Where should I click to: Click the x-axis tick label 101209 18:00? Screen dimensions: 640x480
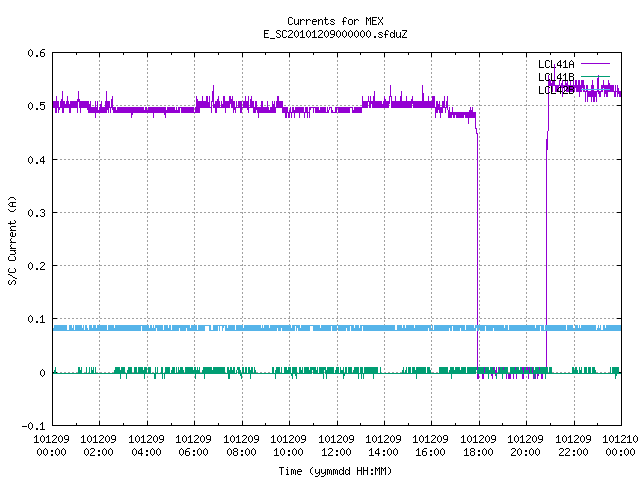[x=478, y=445]
